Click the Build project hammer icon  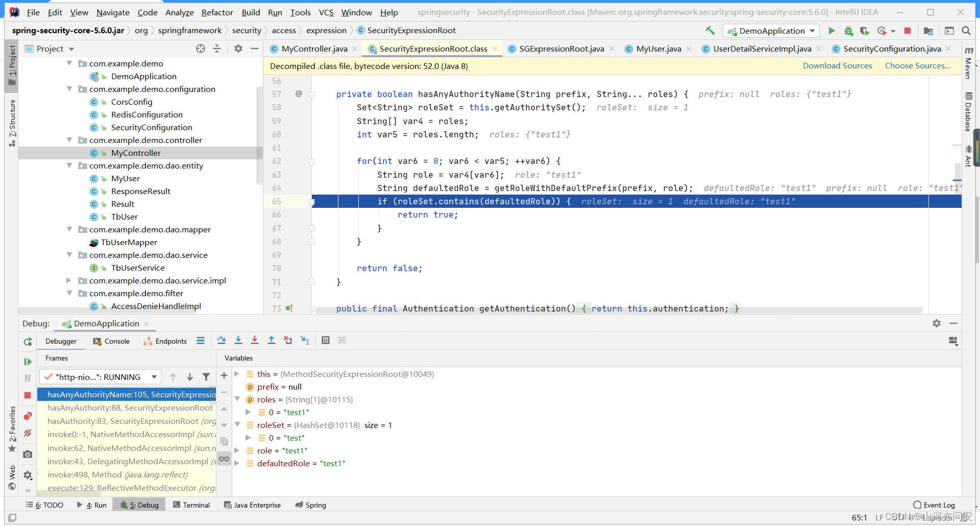tap(709, 31)
